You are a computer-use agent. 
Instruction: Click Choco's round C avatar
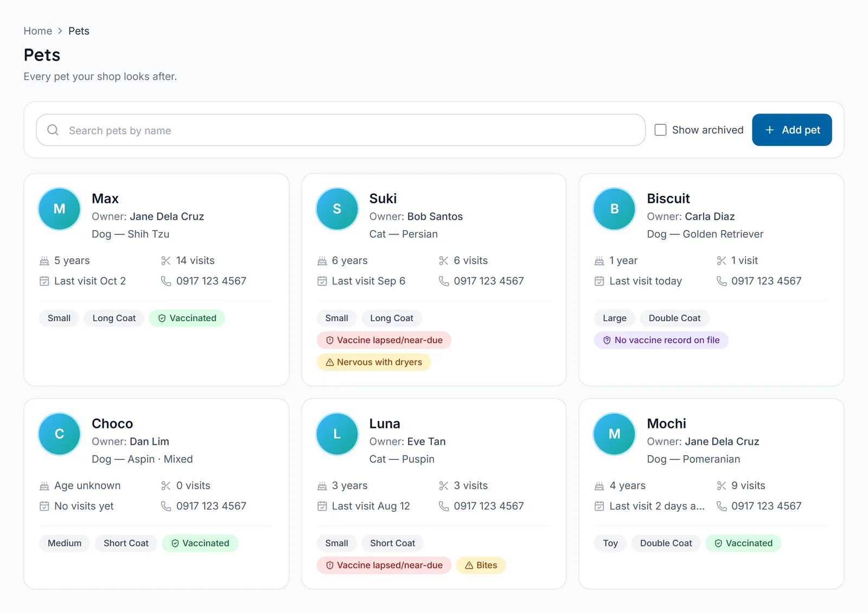pos(60,434)
